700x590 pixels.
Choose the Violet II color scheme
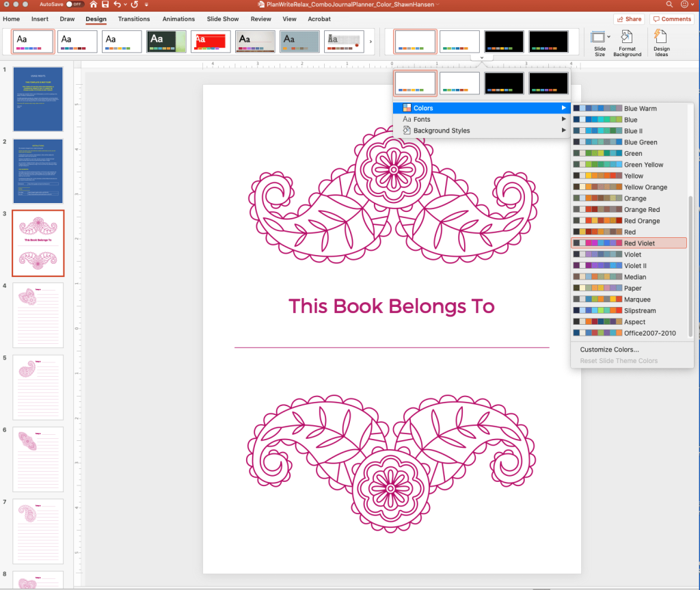click(629, 266)
